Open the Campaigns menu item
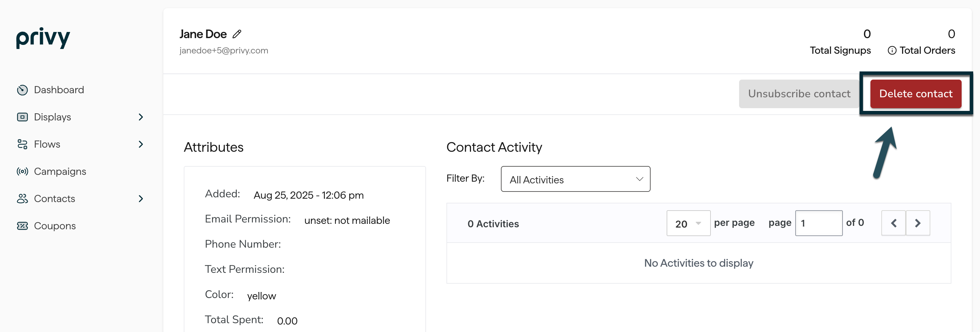The image size is (980, 332). 60,171
